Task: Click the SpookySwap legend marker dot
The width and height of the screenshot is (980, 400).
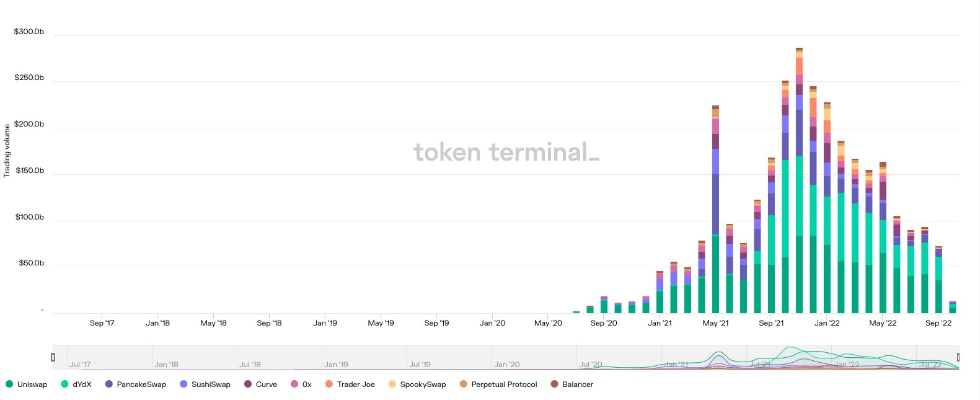Action: pos(392,384)
